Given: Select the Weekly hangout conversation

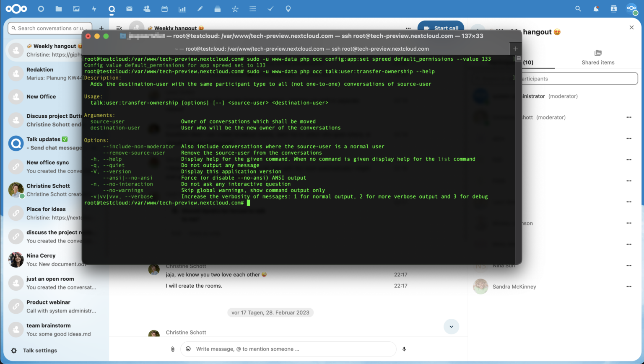Looking at the screenshot, I should point(50,50).
